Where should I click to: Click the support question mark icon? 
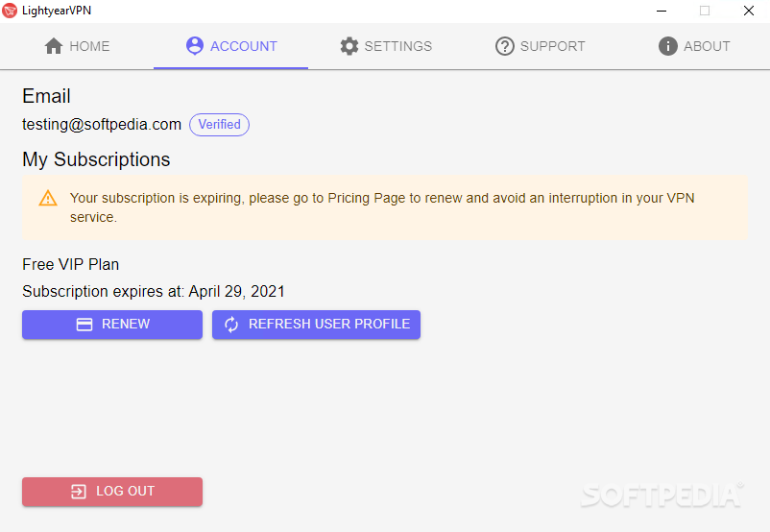[x=504, y=46]
